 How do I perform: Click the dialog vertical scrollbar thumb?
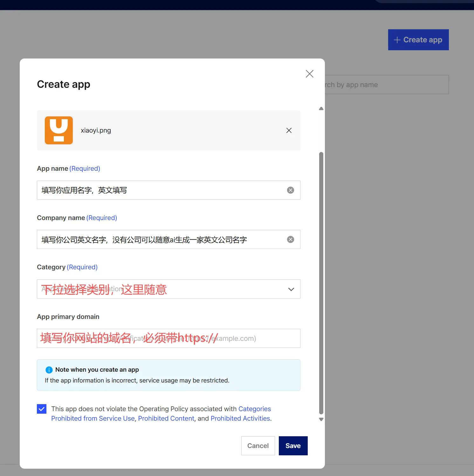click(321, 283)
